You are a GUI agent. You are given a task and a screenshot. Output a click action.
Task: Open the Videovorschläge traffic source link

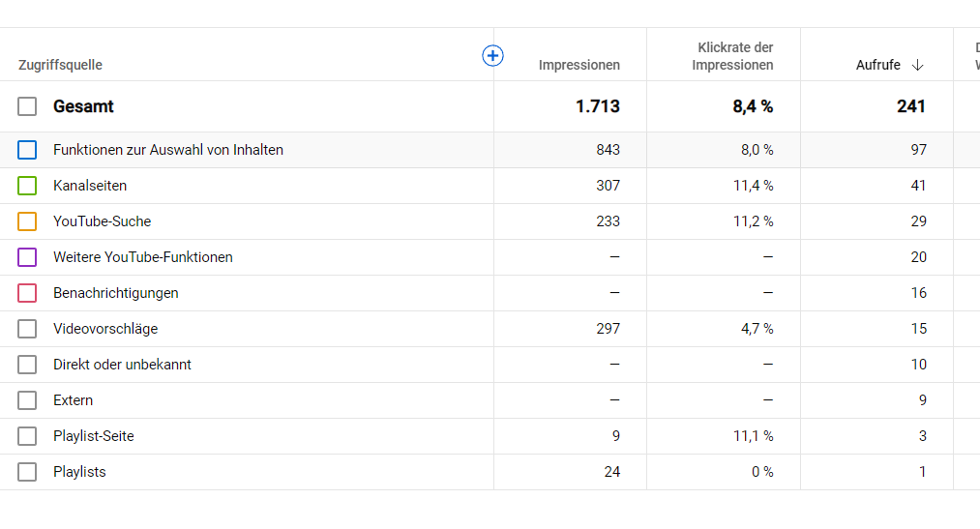point(105,329)
